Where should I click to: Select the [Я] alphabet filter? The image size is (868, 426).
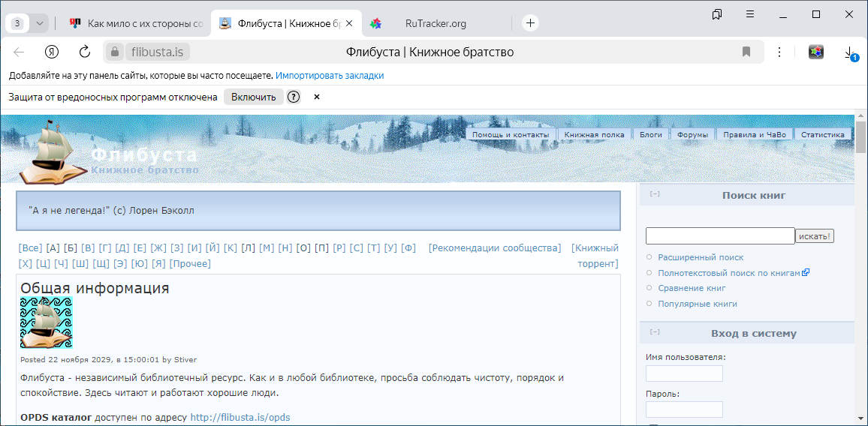coord(159,264)
